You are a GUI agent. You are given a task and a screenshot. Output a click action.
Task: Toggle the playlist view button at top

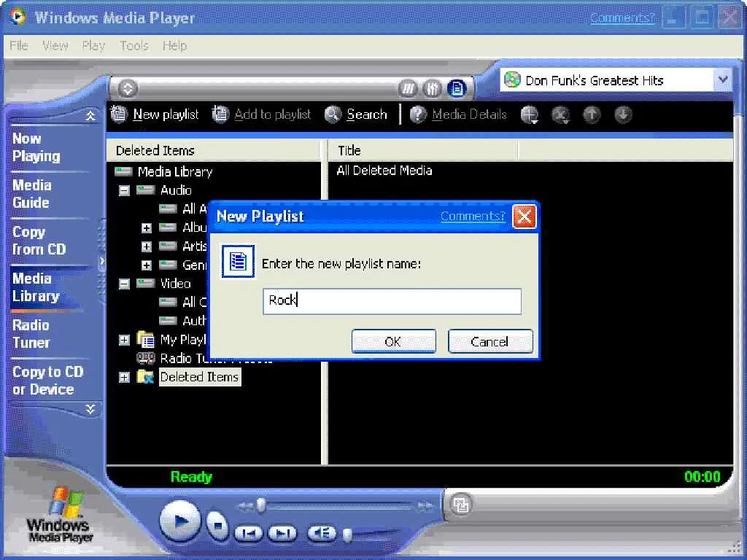(457, 88)
